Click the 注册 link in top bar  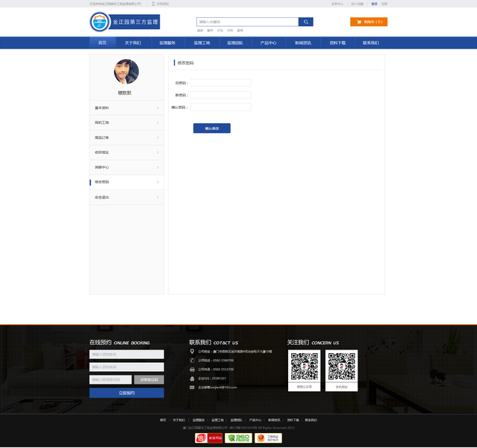click(x=384, y=4)
